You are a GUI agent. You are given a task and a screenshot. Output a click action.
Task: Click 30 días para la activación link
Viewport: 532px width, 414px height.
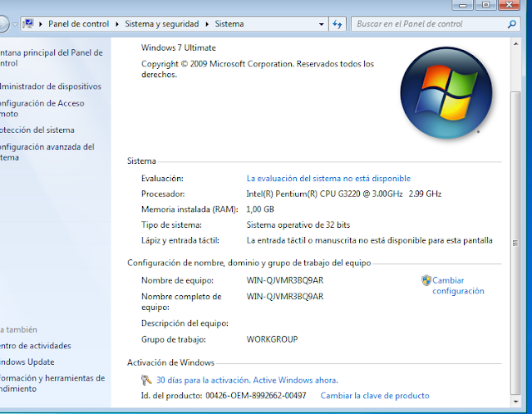coord(247,381)
